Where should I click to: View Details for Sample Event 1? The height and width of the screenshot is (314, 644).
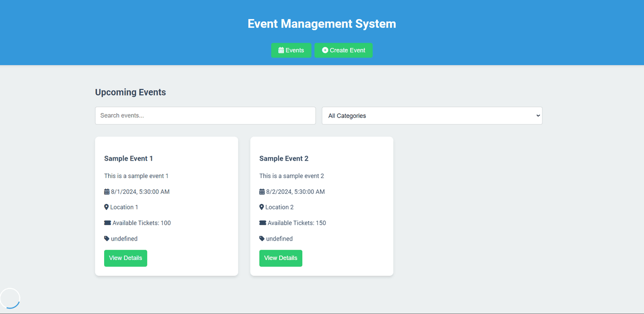125,258
